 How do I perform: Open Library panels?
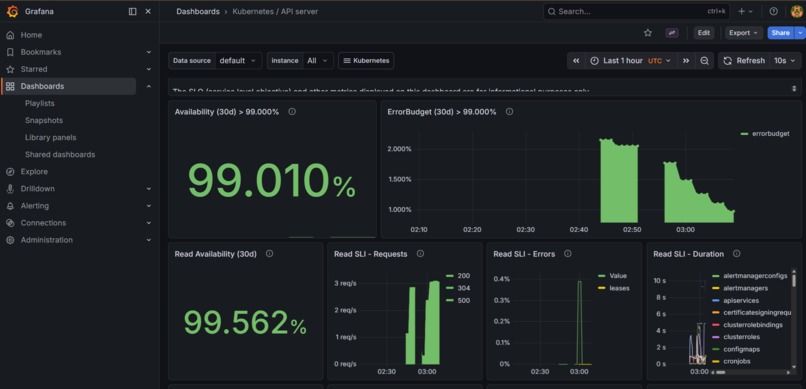(x=50, y=137)
